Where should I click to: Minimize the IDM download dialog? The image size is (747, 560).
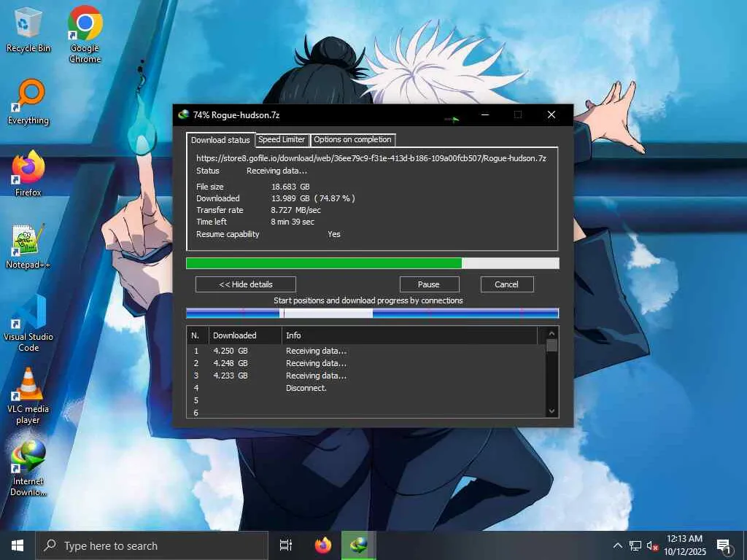(485, 114)
